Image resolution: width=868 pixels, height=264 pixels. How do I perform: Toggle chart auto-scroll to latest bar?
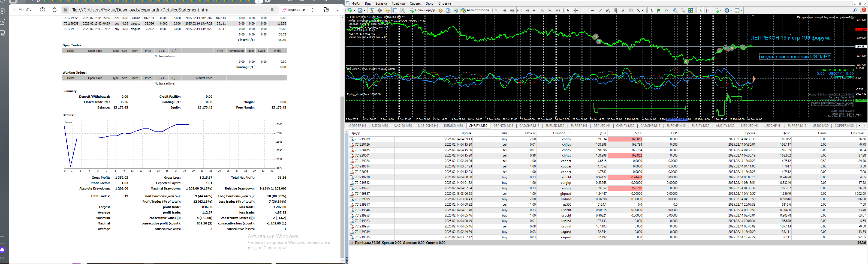[x=700, y=10]
